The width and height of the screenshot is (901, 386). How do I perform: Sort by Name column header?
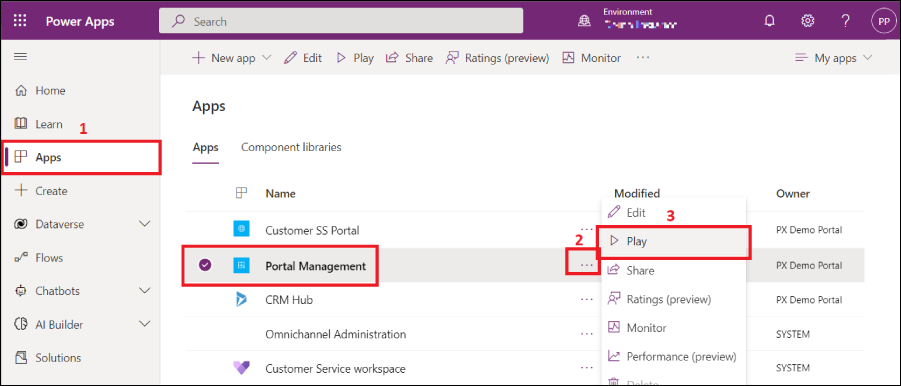[x=280, y=194]
